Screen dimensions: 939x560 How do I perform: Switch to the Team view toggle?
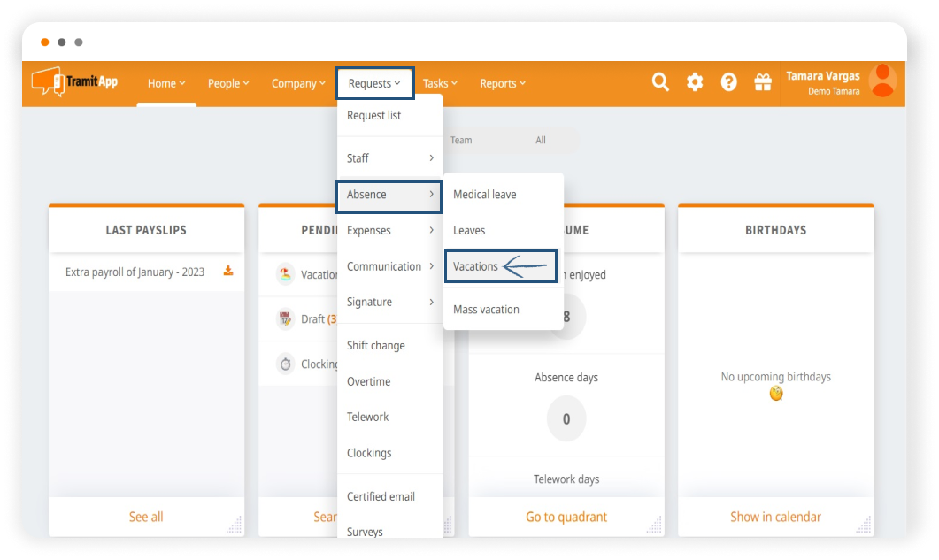(x=461, y=141)
